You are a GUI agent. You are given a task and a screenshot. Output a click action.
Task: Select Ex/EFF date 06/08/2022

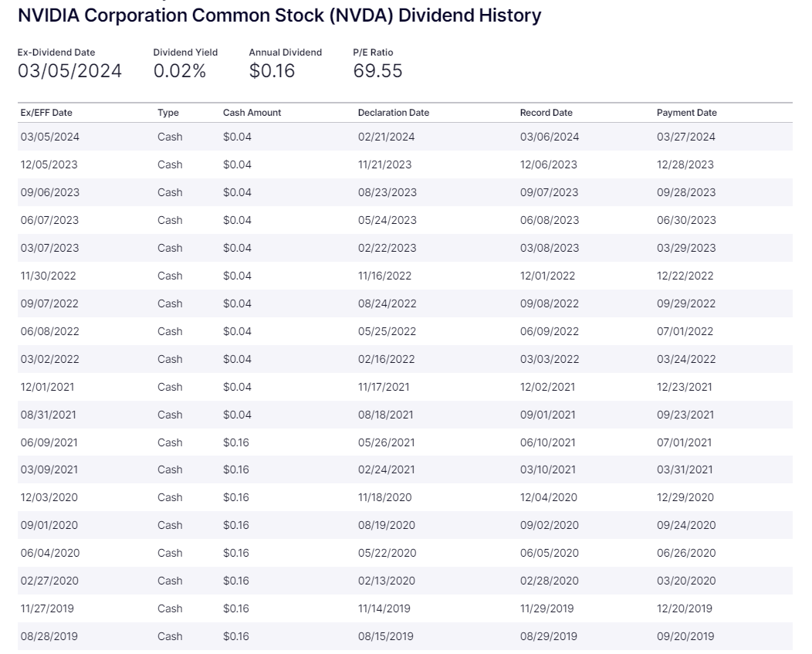coord(50,332)
